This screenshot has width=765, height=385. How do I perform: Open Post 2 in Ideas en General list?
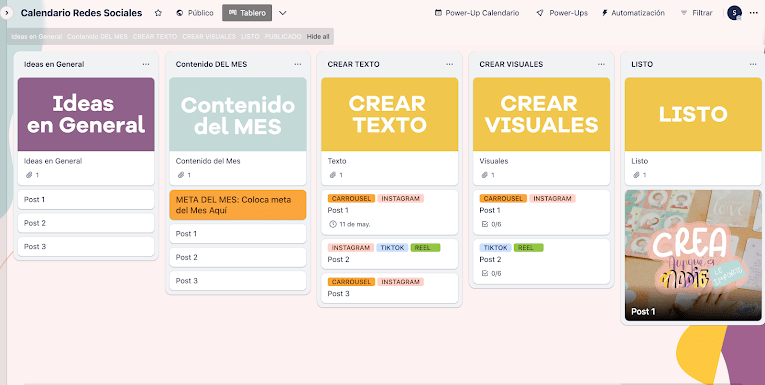[x=86, y=223]
